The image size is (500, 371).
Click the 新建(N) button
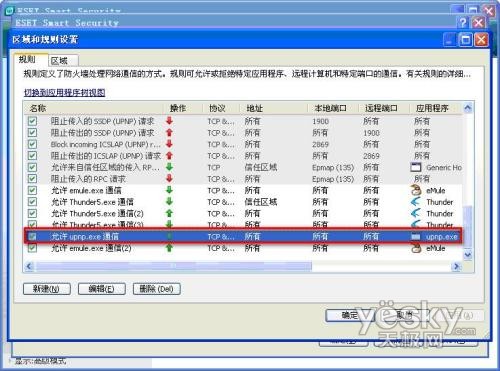(x=47, y=289)
